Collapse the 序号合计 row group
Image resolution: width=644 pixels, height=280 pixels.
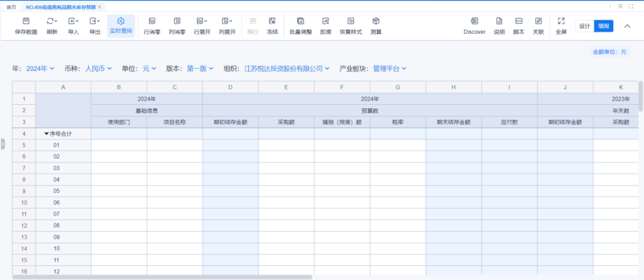click(x=47, y=134)
